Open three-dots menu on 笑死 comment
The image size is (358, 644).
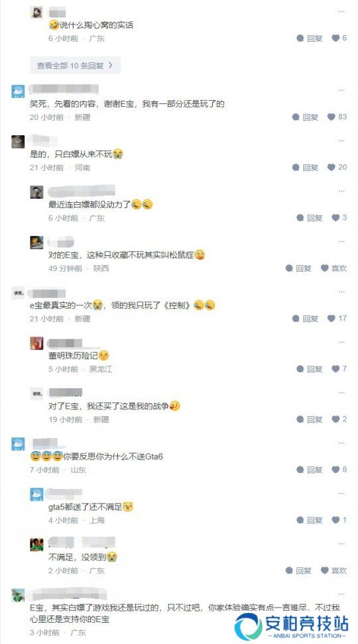341,90
